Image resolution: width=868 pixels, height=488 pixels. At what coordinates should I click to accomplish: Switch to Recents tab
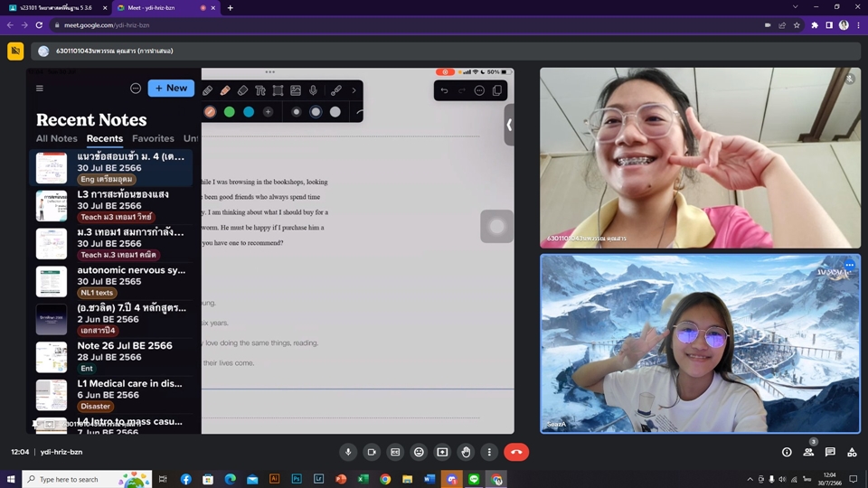(105, 138)
